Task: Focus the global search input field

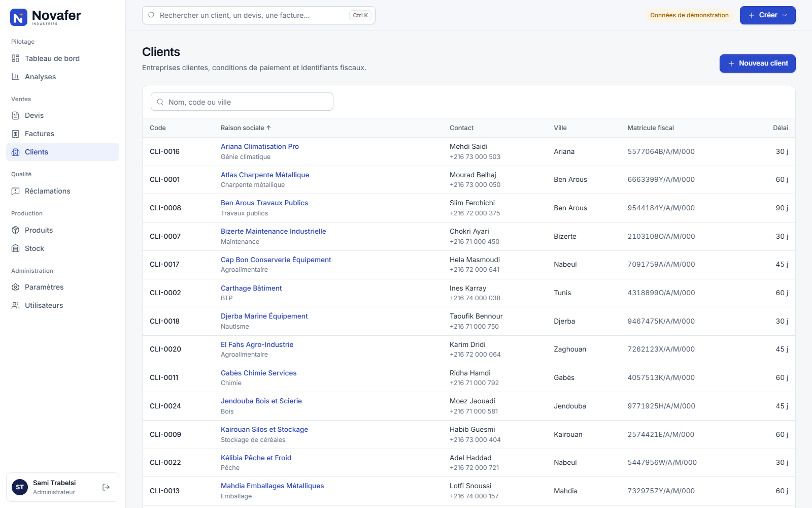Action: [259, 15]
